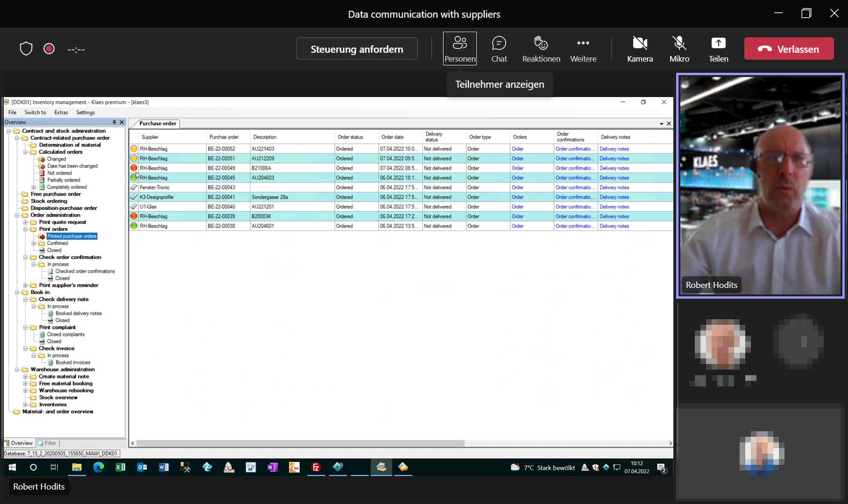Expand Print supplier's reminder node

click(x=26, y=285)
